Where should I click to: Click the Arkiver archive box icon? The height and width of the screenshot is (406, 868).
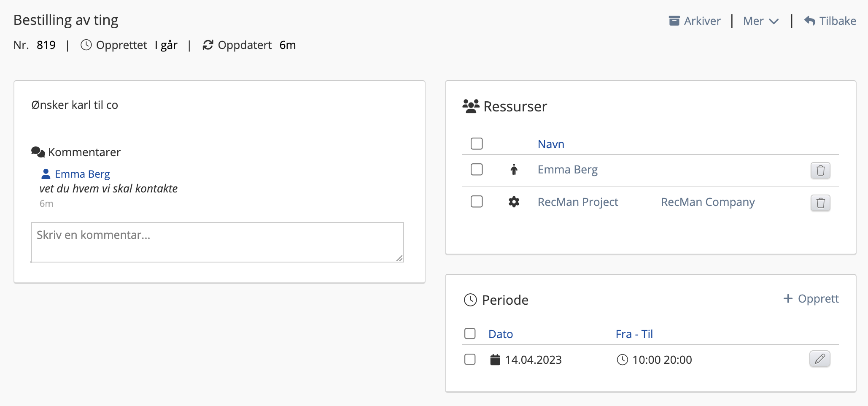point(674,21)
